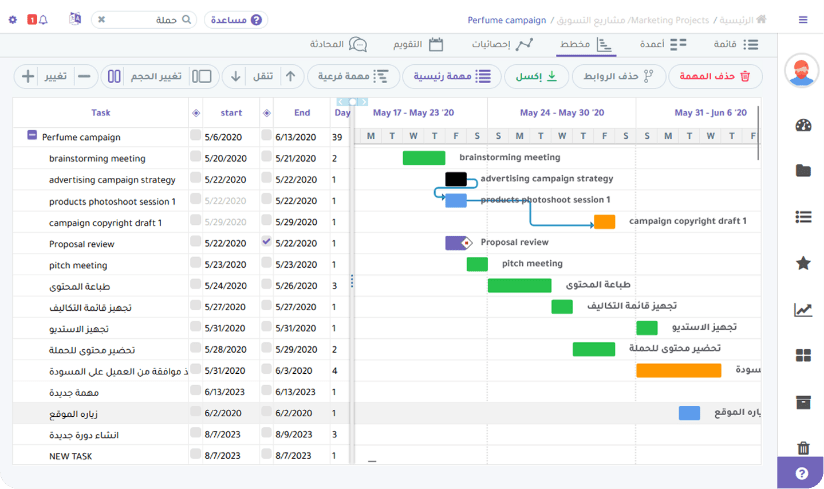Move task down with down arrow

[x=235, y=76]
